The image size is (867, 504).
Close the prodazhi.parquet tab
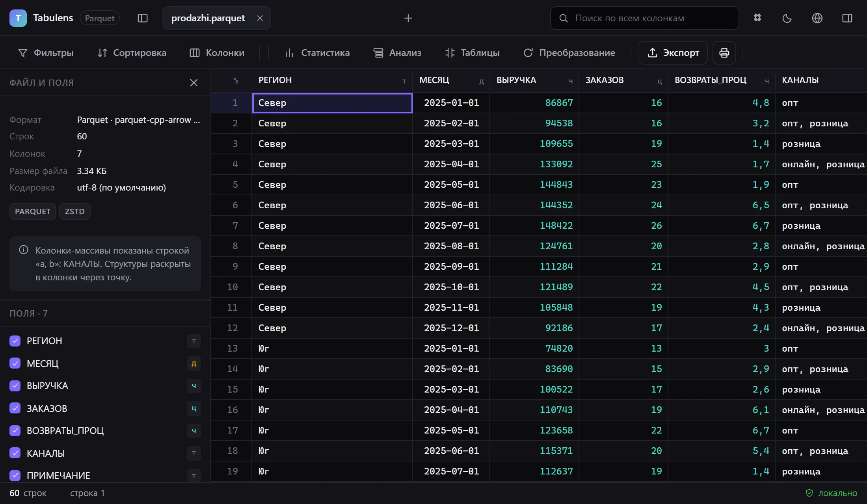(260, 18)
